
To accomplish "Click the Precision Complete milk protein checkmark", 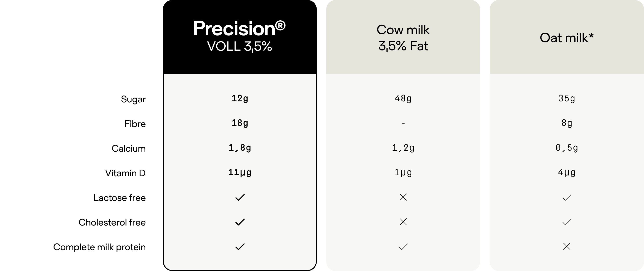I will pyautogui.click(x=240, y=247).
